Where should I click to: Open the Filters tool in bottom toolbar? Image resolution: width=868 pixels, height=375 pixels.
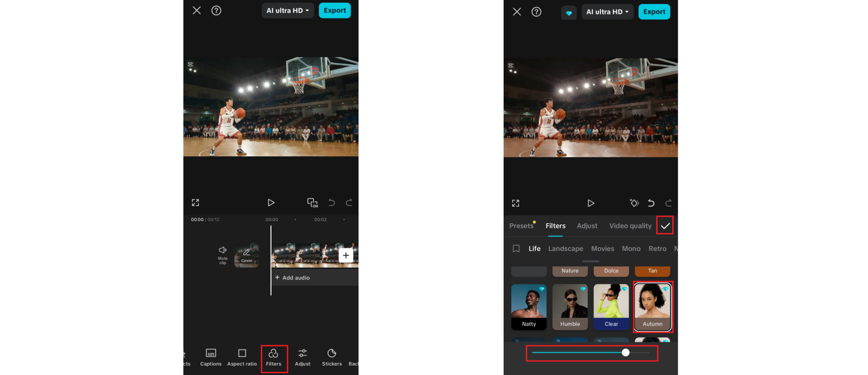point(274,357)
